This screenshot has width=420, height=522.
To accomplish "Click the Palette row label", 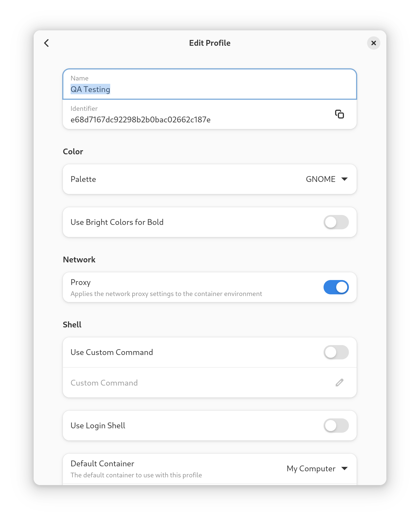I will pos(83,179).
